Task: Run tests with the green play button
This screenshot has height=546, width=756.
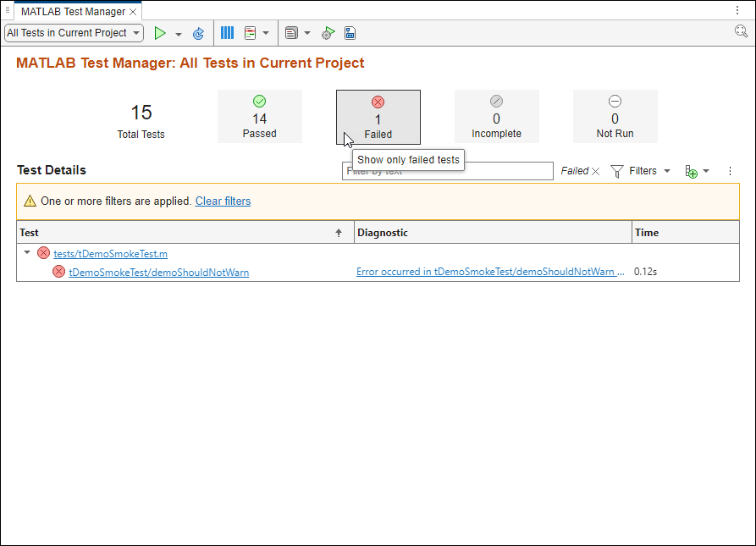Action: [160, 33]
